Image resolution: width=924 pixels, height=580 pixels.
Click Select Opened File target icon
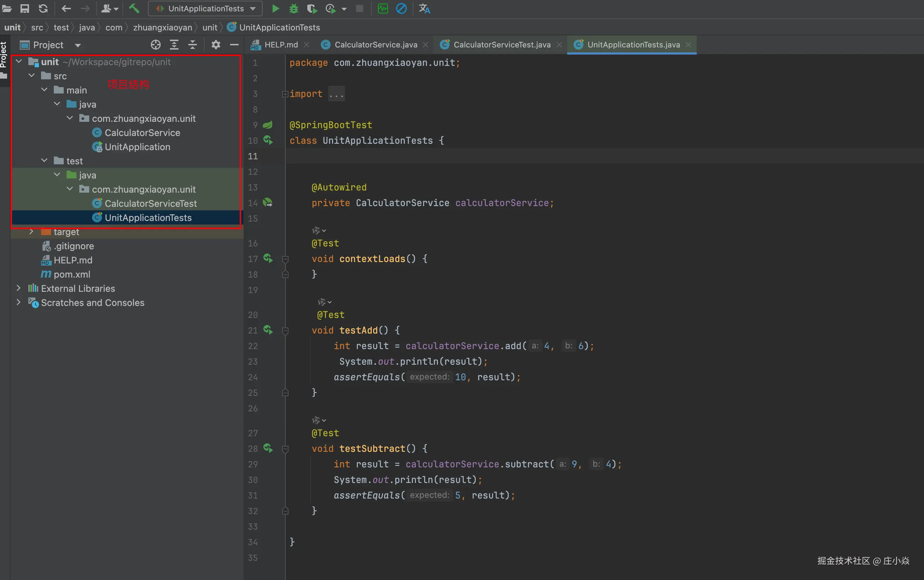coord(156,45)
